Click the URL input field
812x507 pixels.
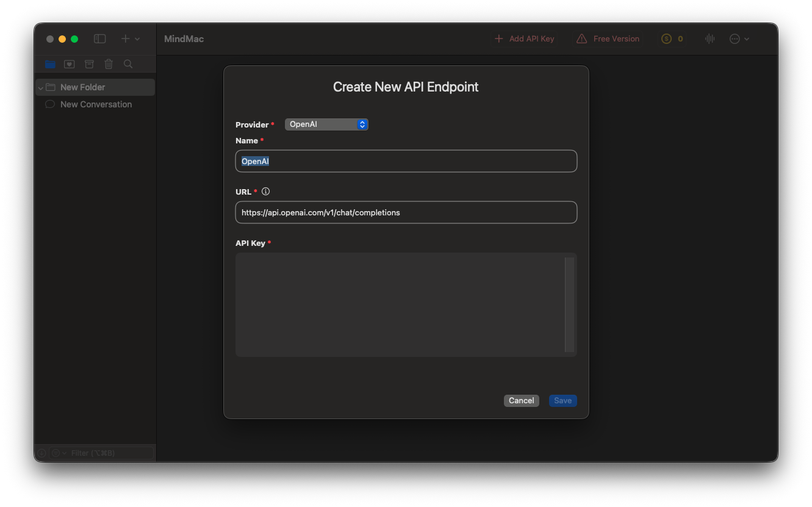[x=406, y=212]
